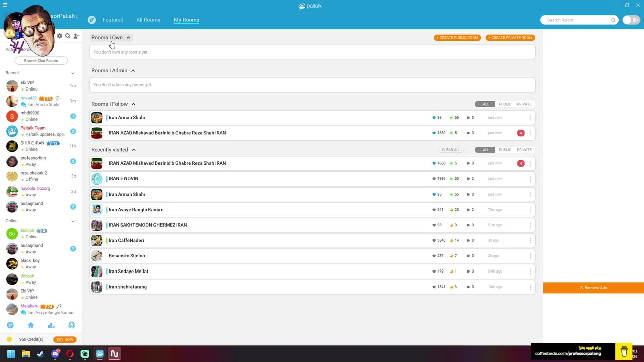Join IRAN SAKHTEMOON GHERMEZ IRAN room

pyautogui.click(x=312, y=225)
